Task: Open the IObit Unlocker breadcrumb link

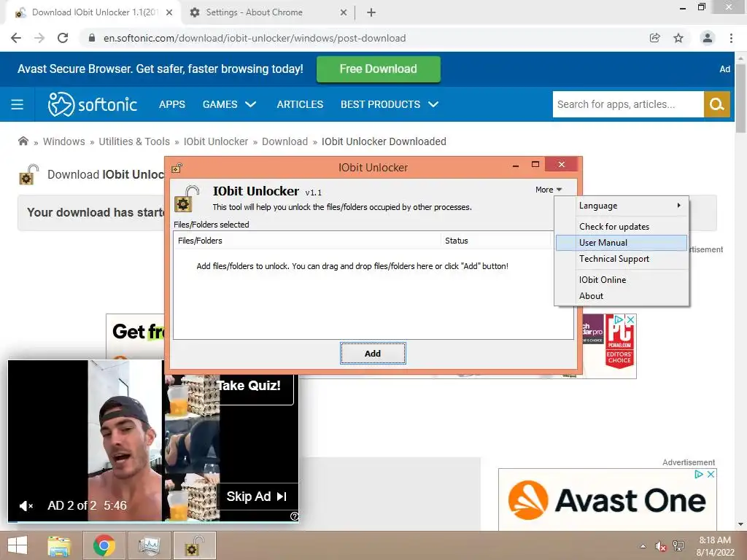Action: point(216,141)
